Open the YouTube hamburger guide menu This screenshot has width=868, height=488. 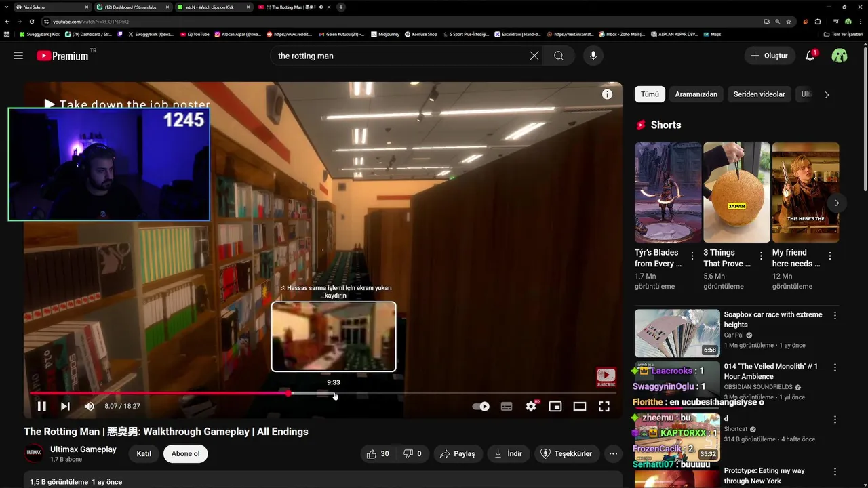18,56
